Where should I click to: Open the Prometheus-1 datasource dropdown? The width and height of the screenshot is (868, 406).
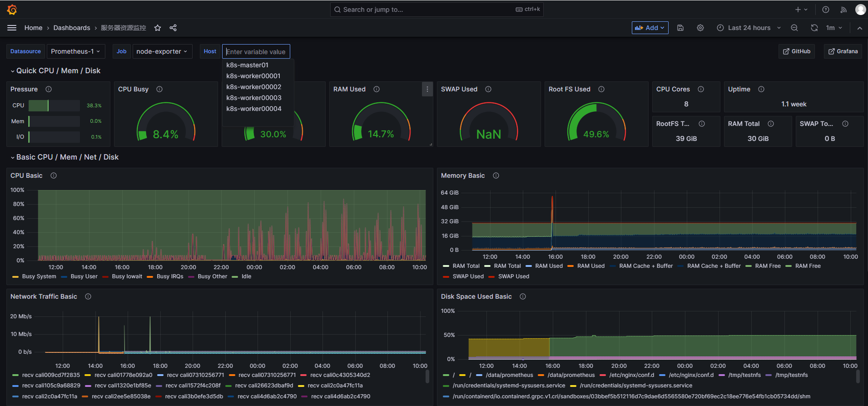tap(75, 51)
